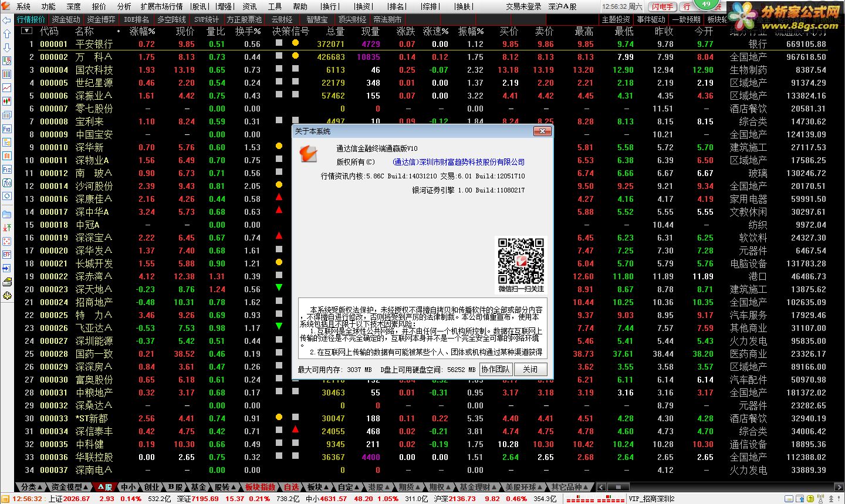Select the 创业 bottom tab
This screenshot has width=845, height=504.
pos(151,487)
